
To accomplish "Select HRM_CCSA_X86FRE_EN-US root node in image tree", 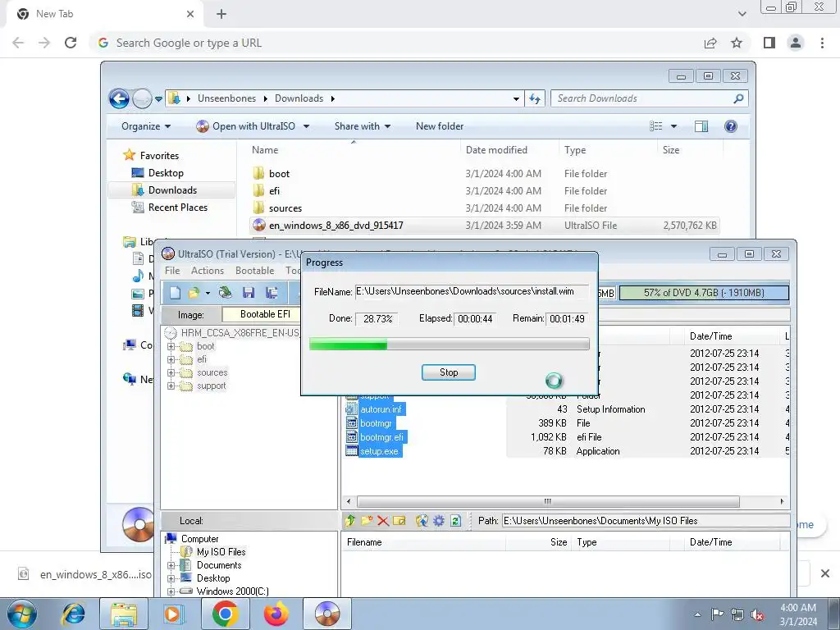I will coord(240,333).
